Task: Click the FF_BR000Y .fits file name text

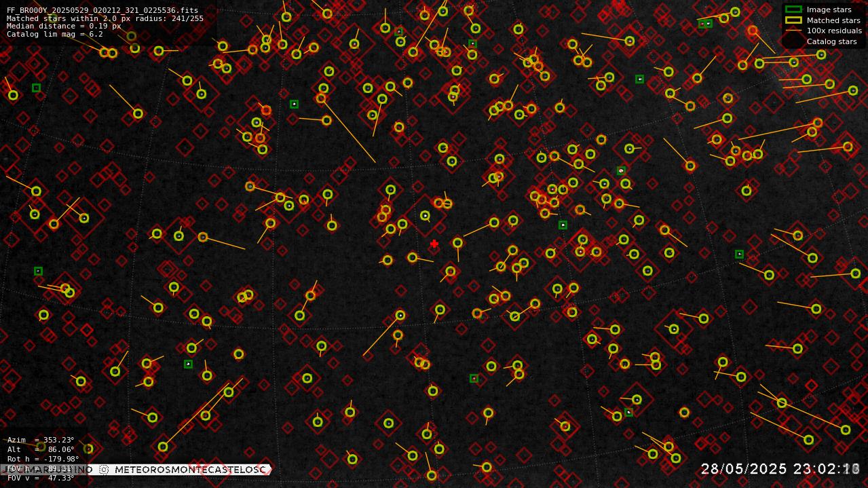Action: pos(102,10)
